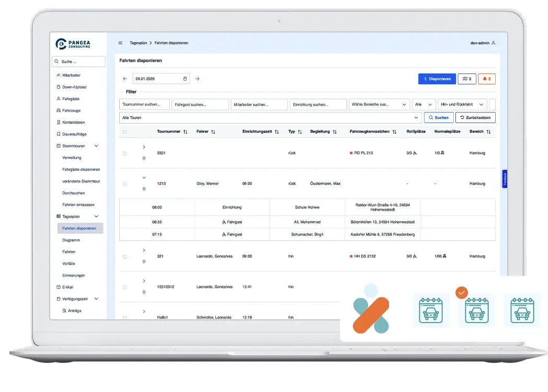Go to previous day with left arrow
Image resolution: width=548 pixels, height=392 pixels.
click(x=125, y=79)
